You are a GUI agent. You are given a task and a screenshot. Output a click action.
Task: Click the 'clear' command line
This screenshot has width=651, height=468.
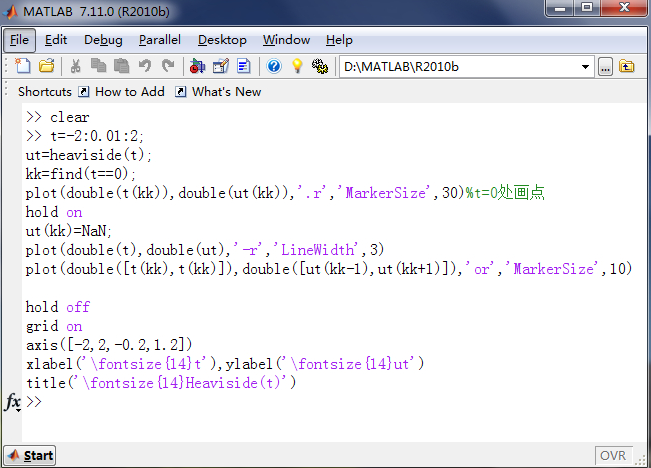69,117
